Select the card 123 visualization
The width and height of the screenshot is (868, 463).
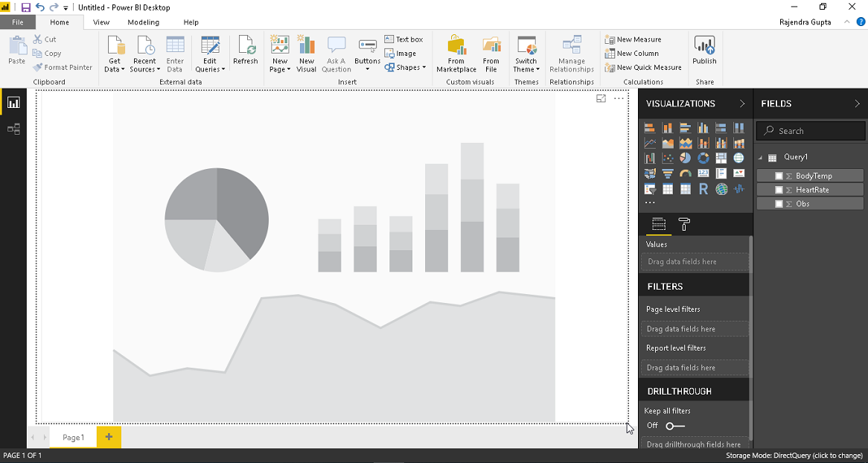point(703,174)
